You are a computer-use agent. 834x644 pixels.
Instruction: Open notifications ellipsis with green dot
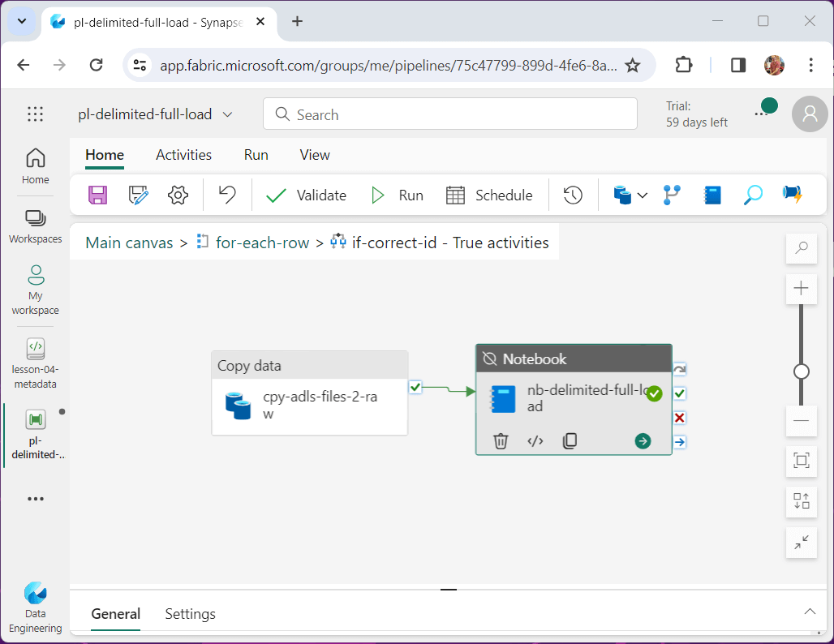[765, 109]
